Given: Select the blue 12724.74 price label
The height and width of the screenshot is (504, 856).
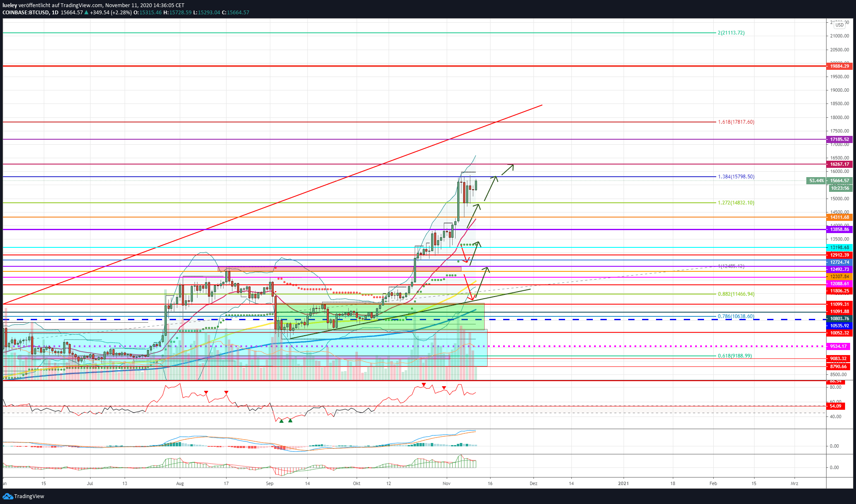Looking at the screenshot, I should coord(840,262).
